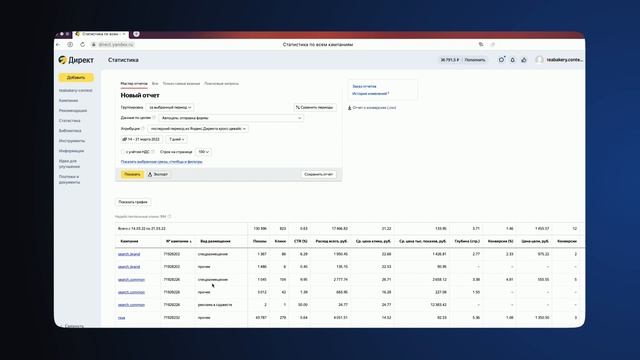
Task: Switch to the Мастер отчетов tab
Action: (134, 84)
